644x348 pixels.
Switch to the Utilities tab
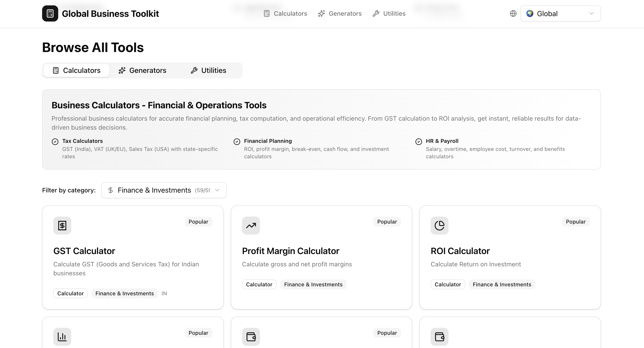[x=208, y=70]
